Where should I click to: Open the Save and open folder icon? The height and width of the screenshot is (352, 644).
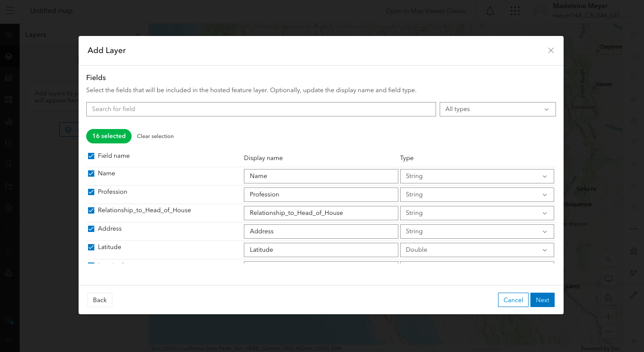point(9,186)
